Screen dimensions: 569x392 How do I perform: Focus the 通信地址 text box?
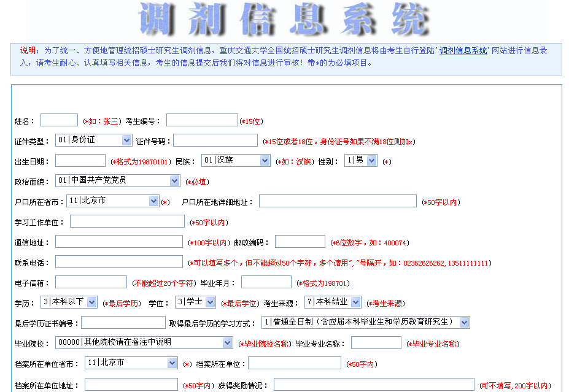point(119,242)
